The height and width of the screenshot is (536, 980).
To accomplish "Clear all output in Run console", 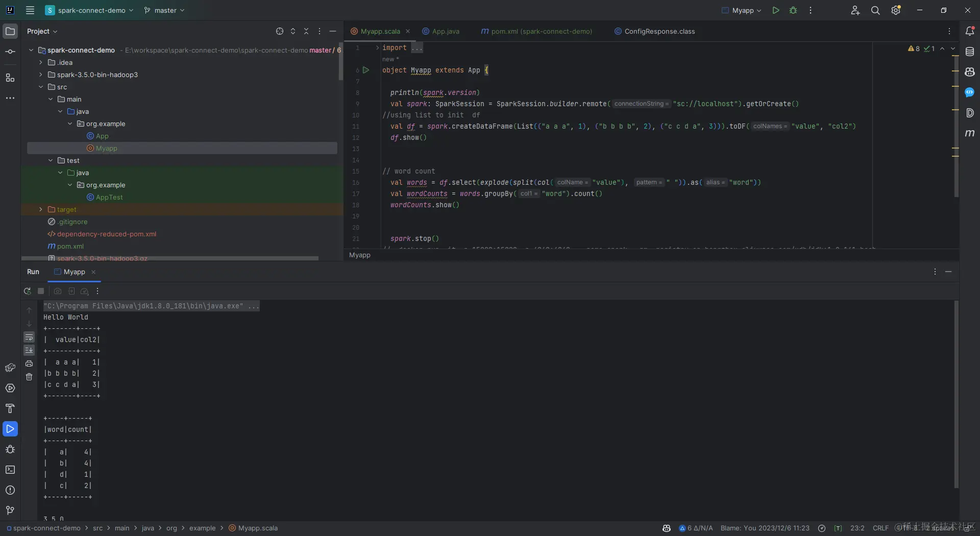I will pos(29,377).
